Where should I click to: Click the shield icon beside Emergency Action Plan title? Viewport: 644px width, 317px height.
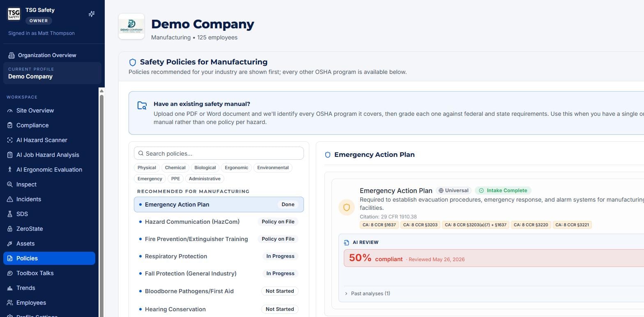click(328, 155)
